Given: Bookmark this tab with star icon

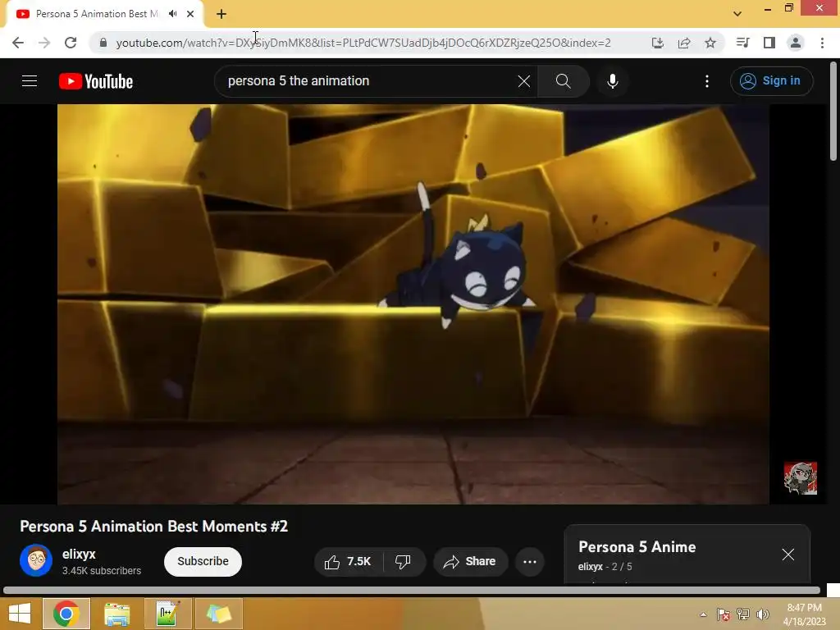Looking at the screenshot, I should click(710, 43).
